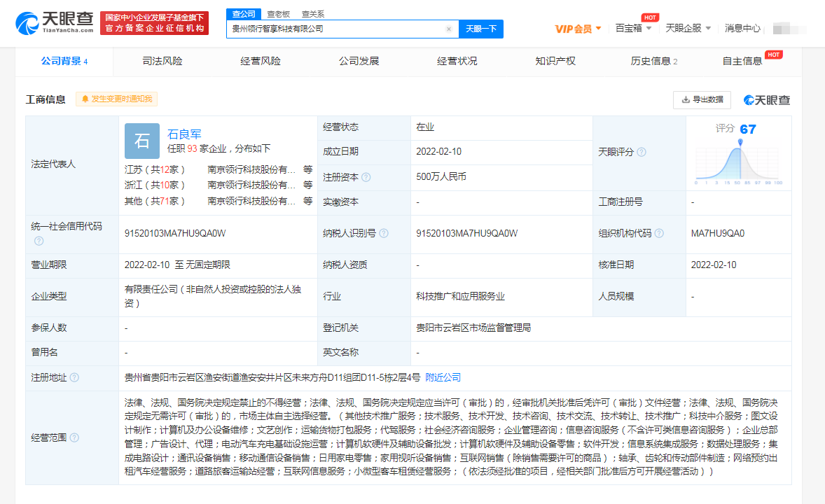
Task: Click the help icon beside 纳税人识别号
Action: tap(384, 233)
